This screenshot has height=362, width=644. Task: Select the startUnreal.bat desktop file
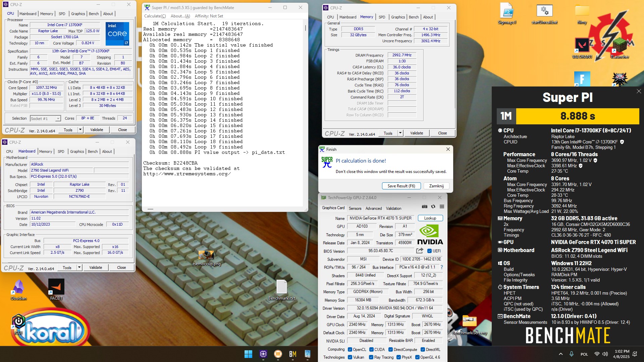(544, 13)
